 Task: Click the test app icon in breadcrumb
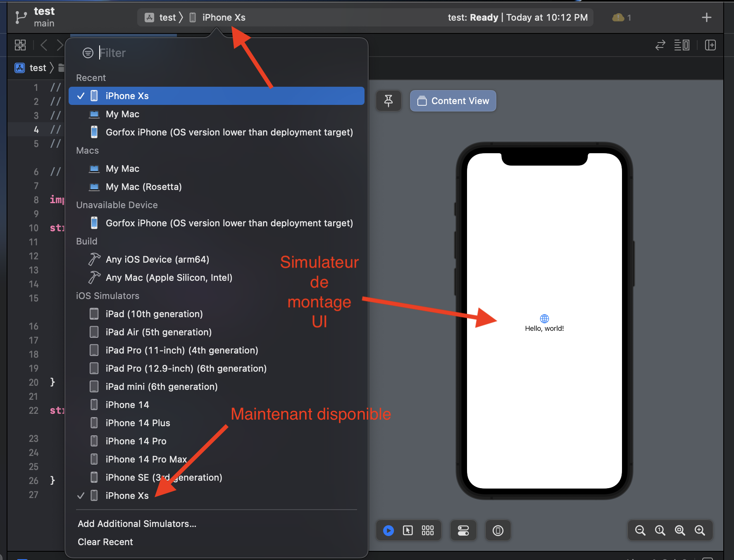[20, 68]
